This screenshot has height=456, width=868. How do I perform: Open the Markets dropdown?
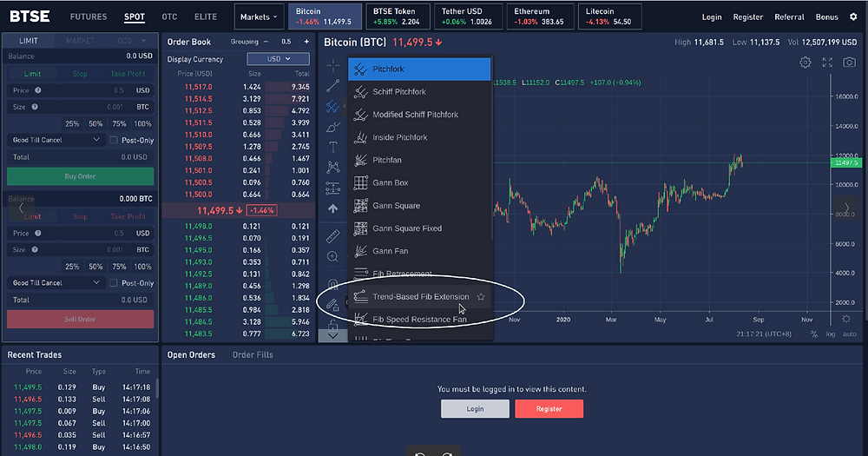coord(259,17)
